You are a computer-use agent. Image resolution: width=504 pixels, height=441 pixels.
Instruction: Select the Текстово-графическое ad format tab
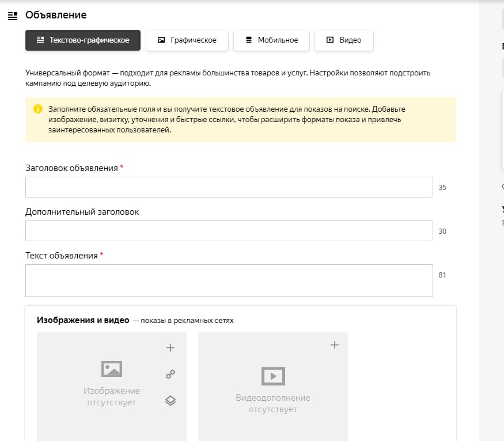83,40
